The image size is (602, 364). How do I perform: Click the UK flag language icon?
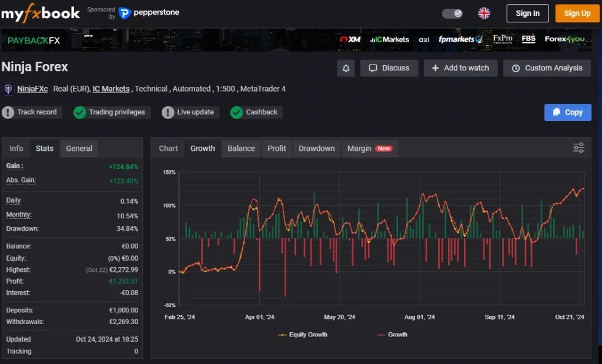[484, 14]
